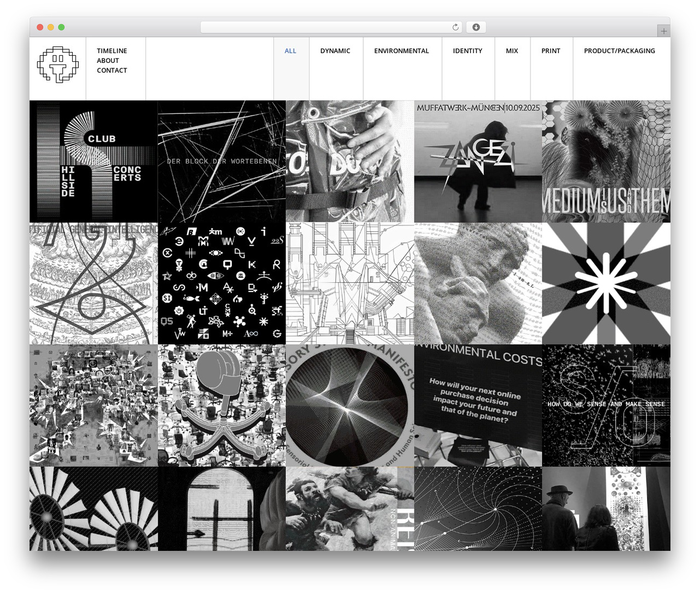
Task: Open How Do We Sense project
Action: tap(606, 405)
